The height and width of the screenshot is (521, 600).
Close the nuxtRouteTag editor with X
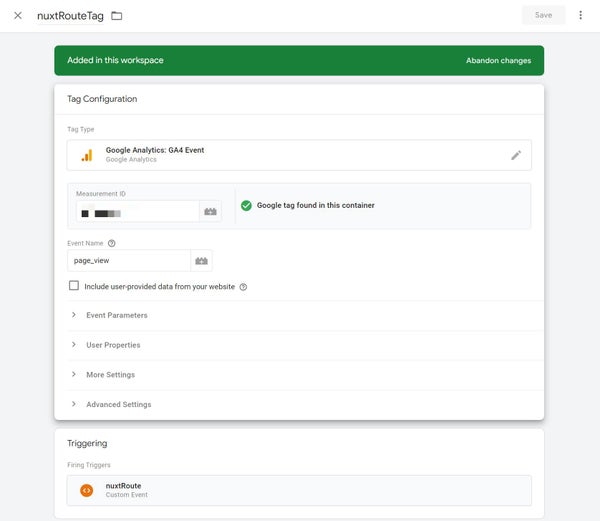pyautogui.click(x=18, y=15)
